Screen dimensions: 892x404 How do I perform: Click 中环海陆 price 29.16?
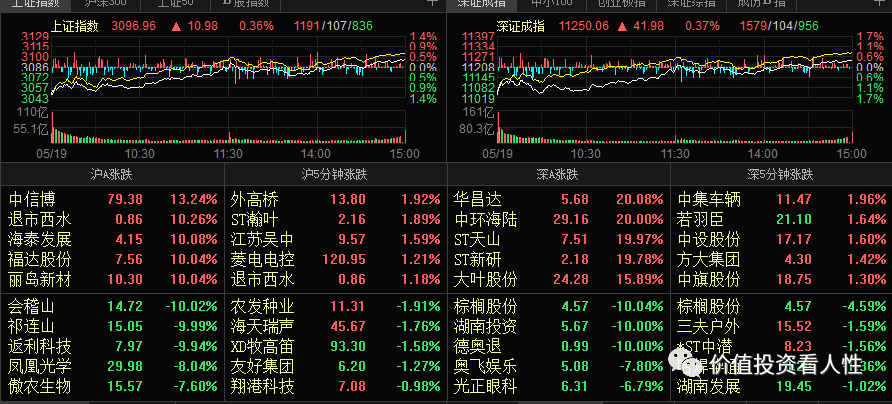571,219
